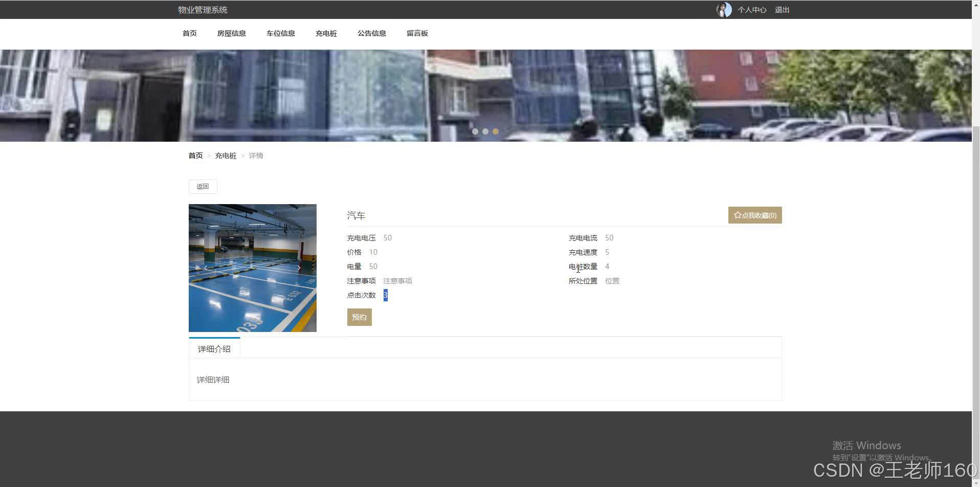Click the 预约 reserve button
Viewport: 980px width, 487px height.
tap(360, 317)
